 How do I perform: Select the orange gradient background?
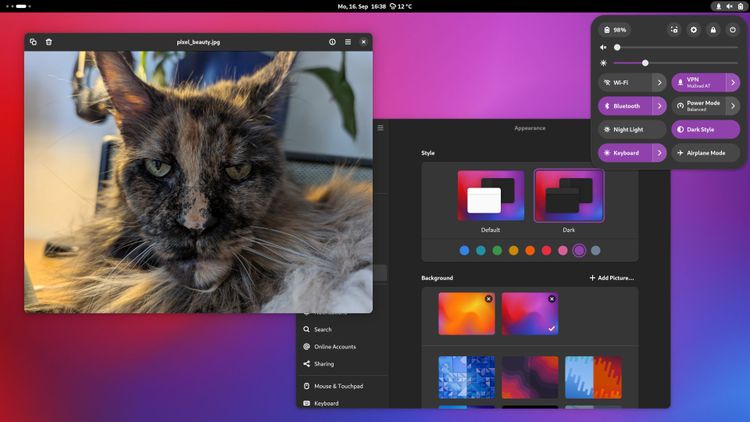[x=466, y=314]
